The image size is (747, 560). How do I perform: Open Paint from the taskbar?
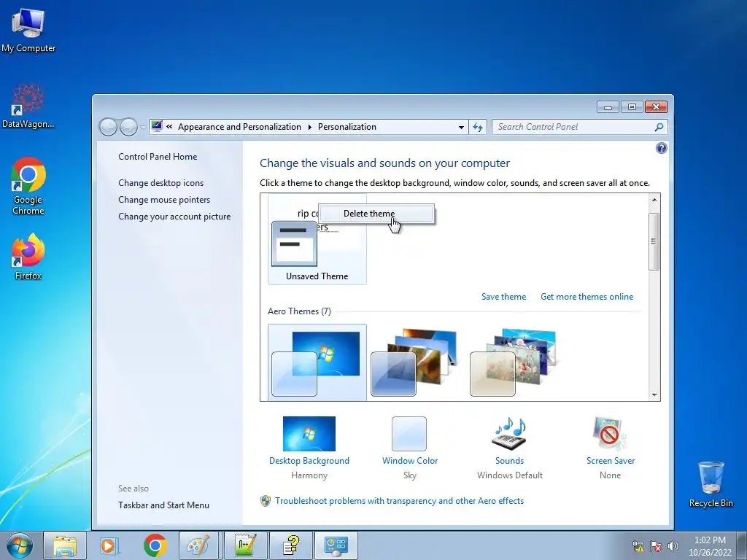[x=199, y=545]
